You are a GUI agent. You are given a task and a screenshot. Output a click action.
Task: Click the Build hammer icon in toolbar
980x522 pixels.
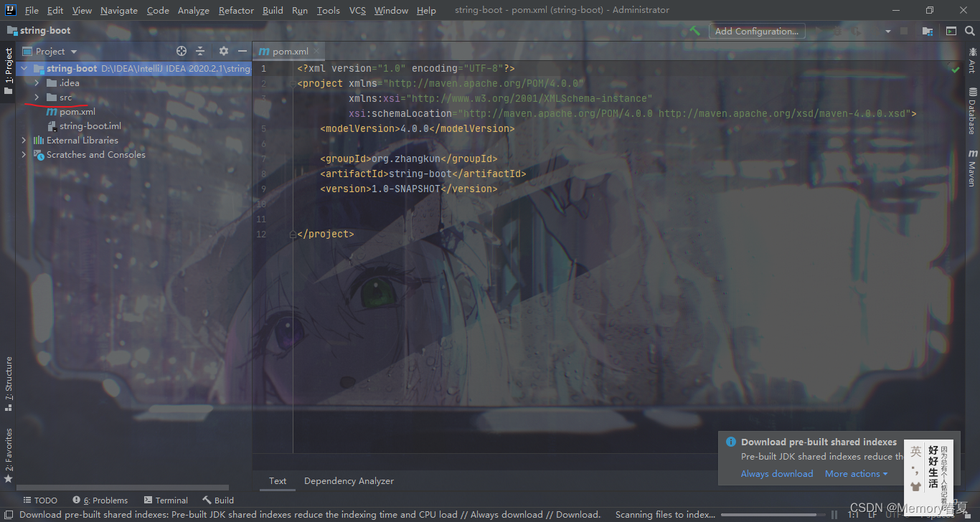(x=694, y=30)
